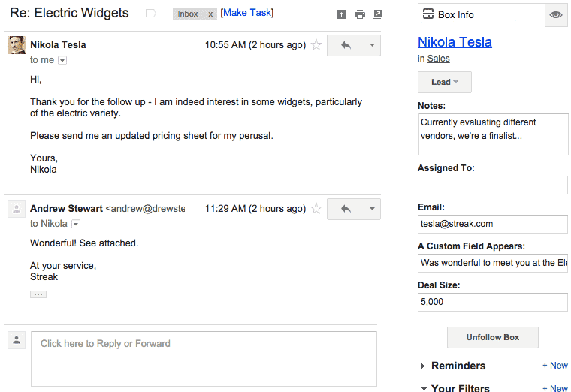
Task: Click the Make Task link
Action: pyautogui.click(x=247, y=13)
